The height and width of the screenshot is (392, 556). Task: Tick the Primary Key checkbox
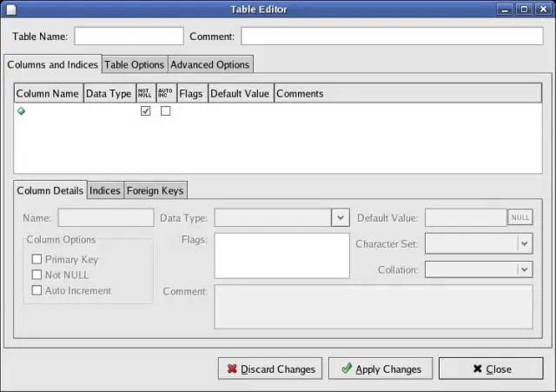tap(36, 259)
